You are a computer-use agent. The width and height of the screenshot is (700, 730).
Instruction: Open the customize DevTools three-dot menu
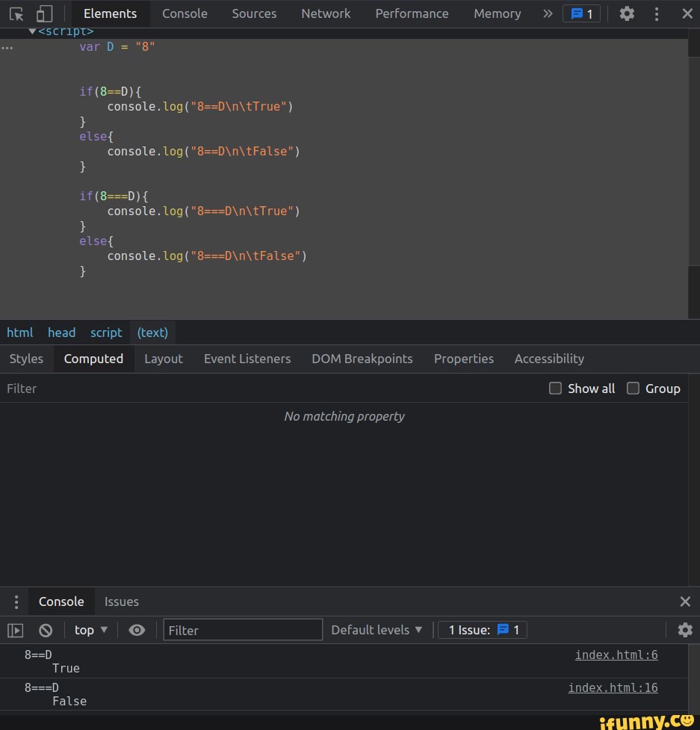click(656, 13)
